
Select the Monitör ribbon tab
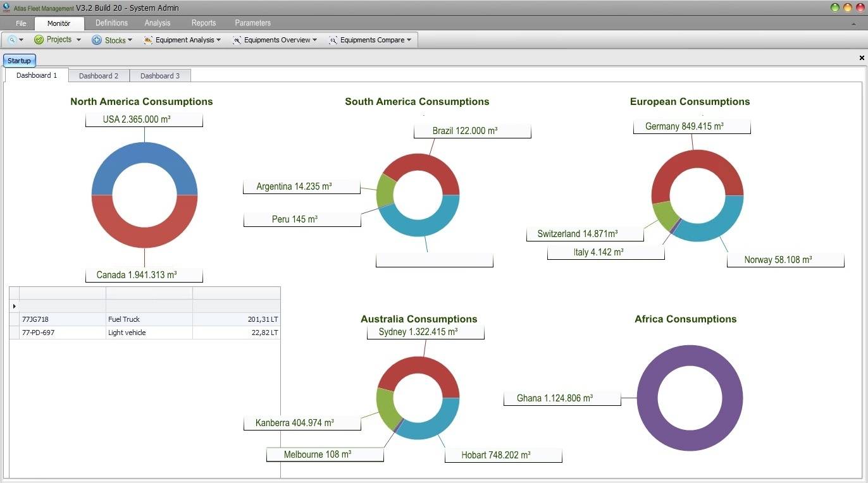click(x=59, y=23)
